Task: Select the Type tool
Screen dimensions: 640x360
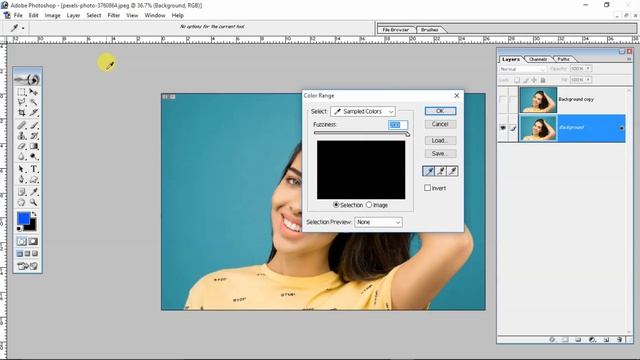Action: pyautogui.click(x=33, y=169)
